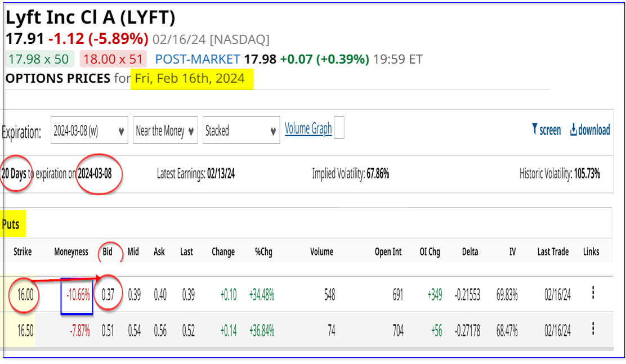
Task: Open three-dot links menu for 16.00 strike
Action: [592, 293]
